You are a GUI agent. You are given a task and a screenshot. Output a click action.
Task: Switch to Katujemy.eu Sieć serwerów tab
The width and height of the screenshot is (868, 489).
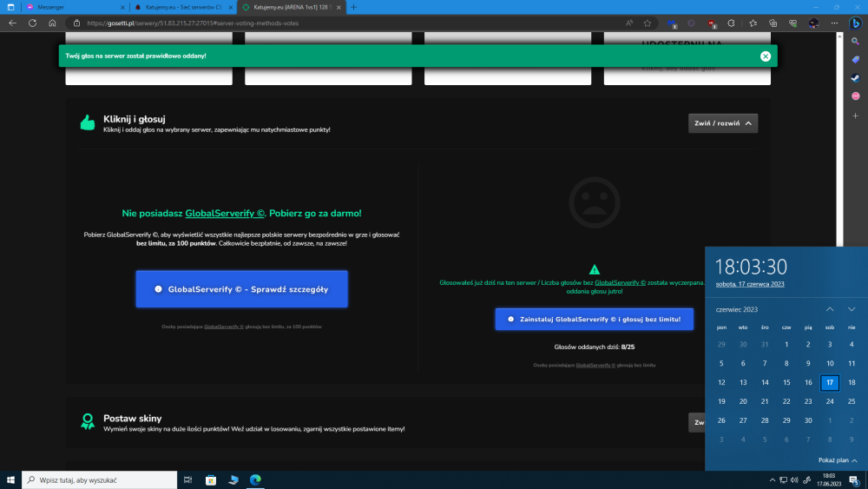coord(182,7)
